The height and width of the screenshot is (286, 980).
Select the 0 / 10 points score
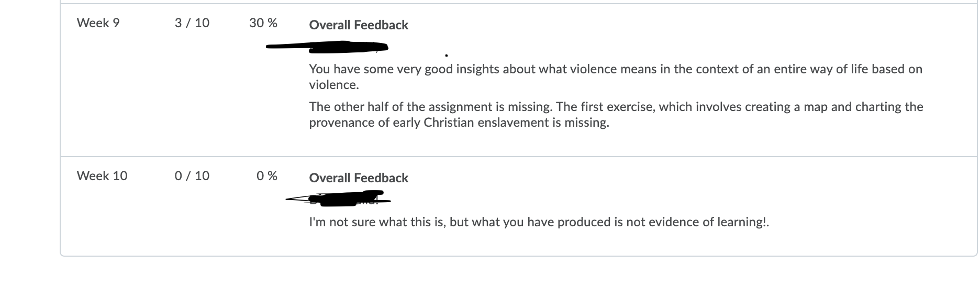192,175
